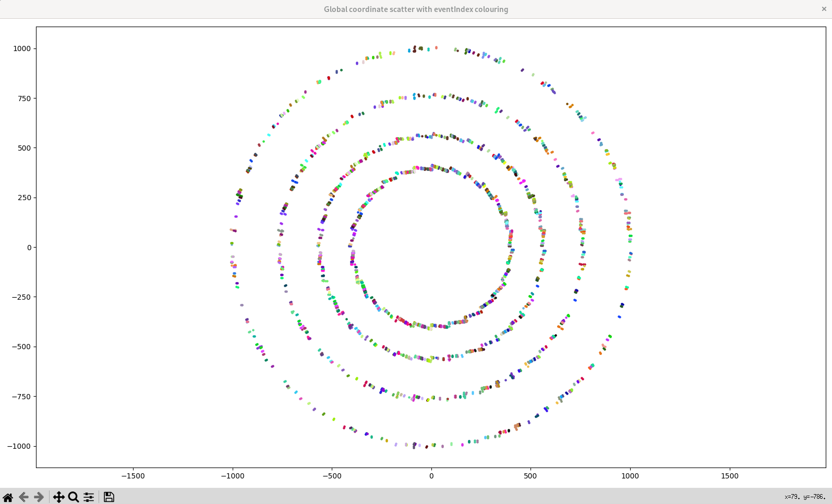The height and width of the screenshot is (504, 832).
Task: Click the x-axis tick label −500
Action: pyautogui.click(x=332, y=476)
